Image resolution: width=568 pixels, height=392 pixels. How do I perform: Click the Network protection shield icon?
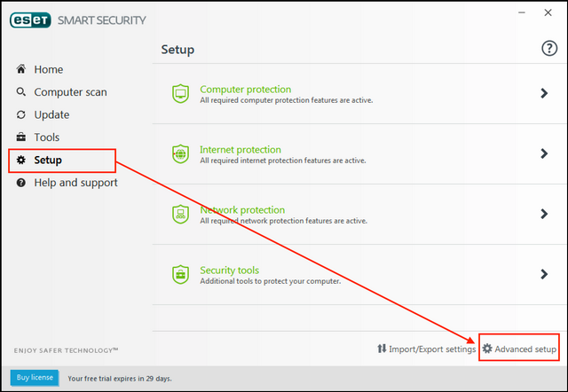(x=180, y=214)
